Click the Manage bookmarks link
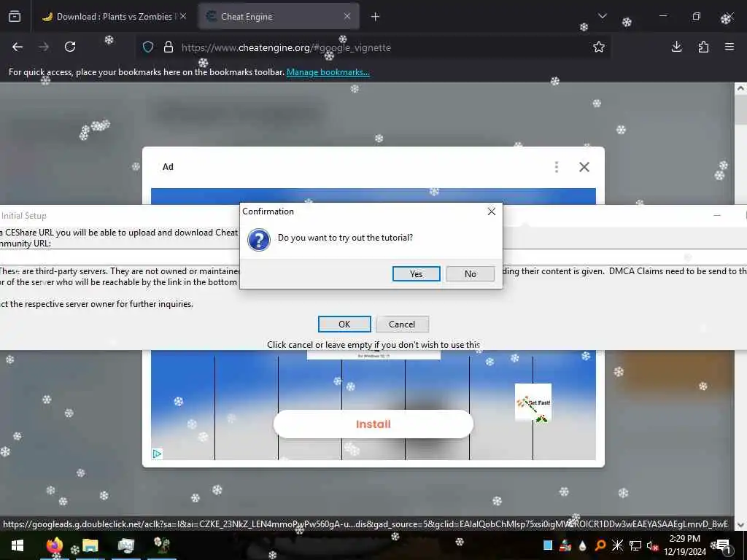 [328, 72]
